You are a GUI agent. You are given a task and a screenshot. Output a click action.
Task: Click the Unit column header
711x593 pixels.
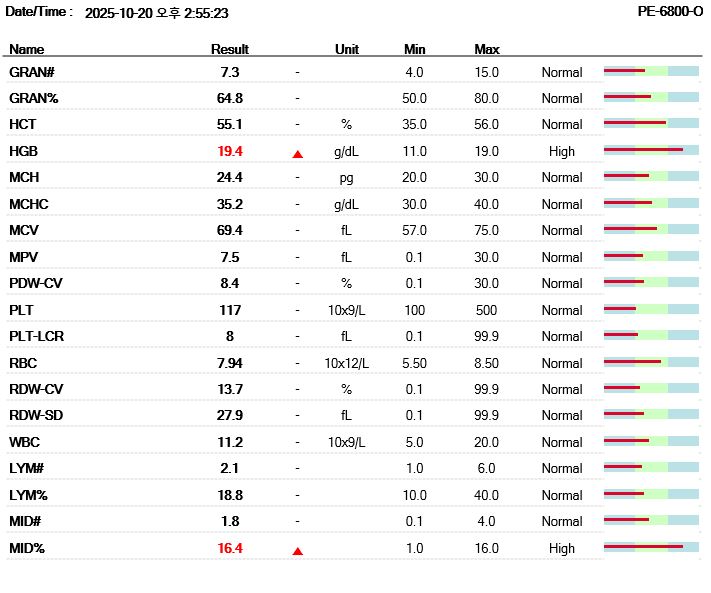point(347,49)
